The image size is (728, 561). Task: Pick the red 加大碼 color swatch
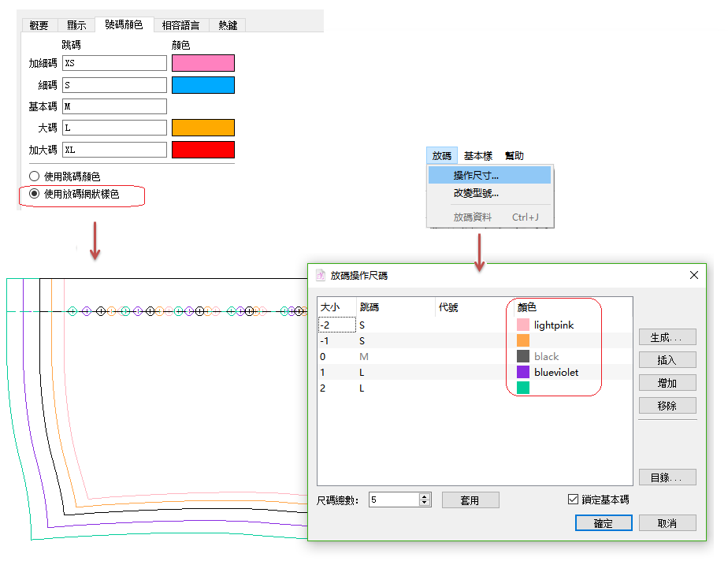(203, 150)
